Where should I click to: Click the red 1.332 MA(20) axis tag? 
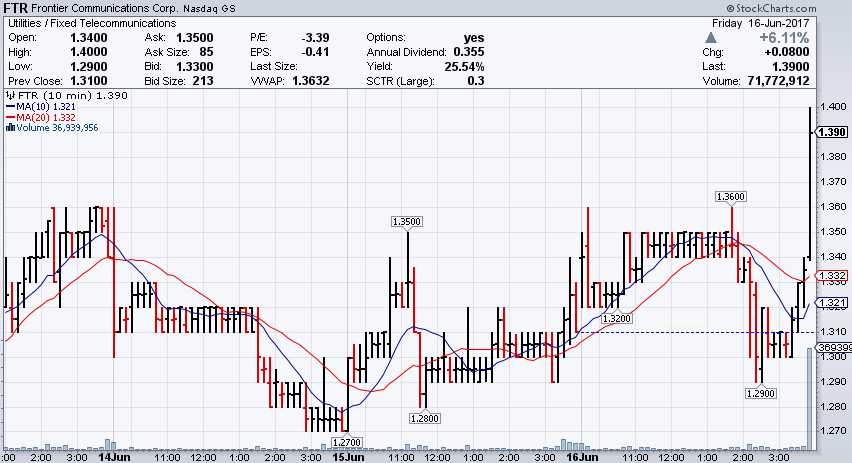click(x=832, y=276)
